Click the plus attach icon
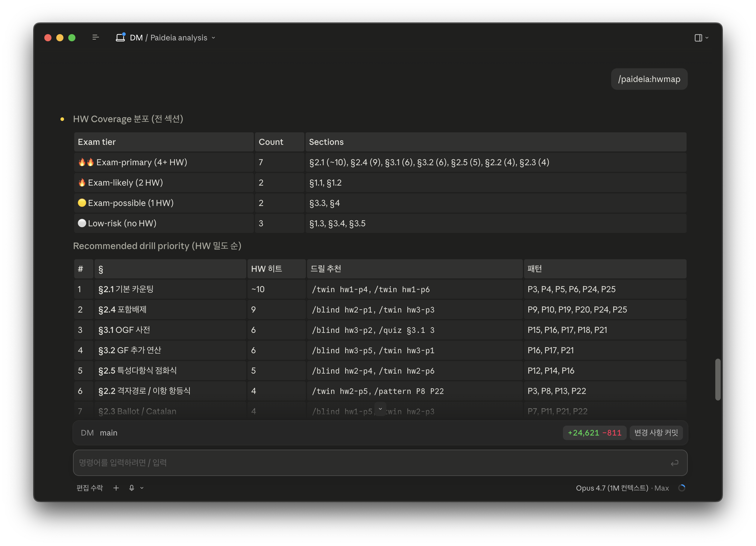 coord(116,488)
